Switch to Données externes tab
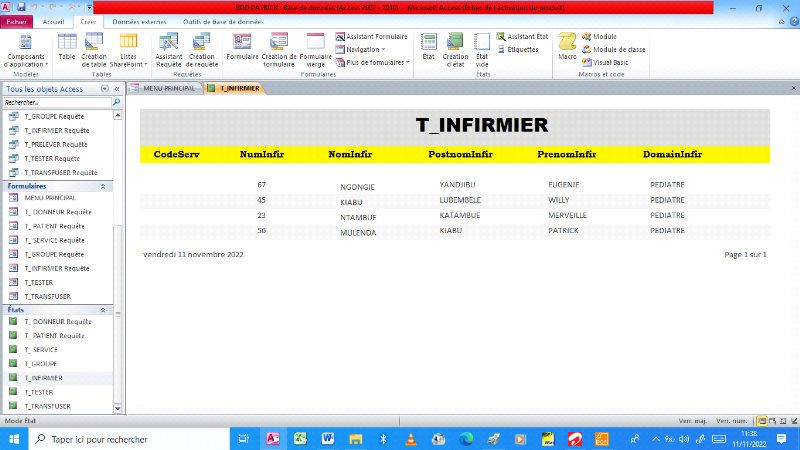The height and width of the screenshot is (450, 800). point(139,22)
